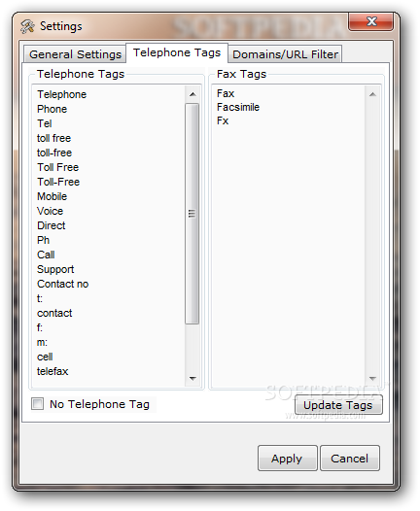
Task: Select the 'Ph' tag entry
Action: tap(43, 240)
